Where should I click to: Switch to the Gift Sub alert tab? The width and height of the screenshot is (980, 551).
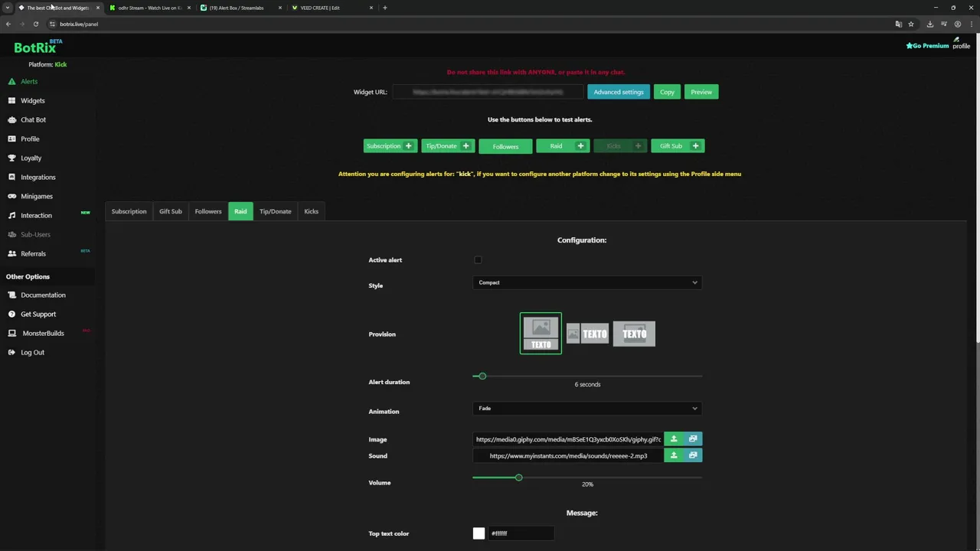pyautogui.click(x=170, y=212)
